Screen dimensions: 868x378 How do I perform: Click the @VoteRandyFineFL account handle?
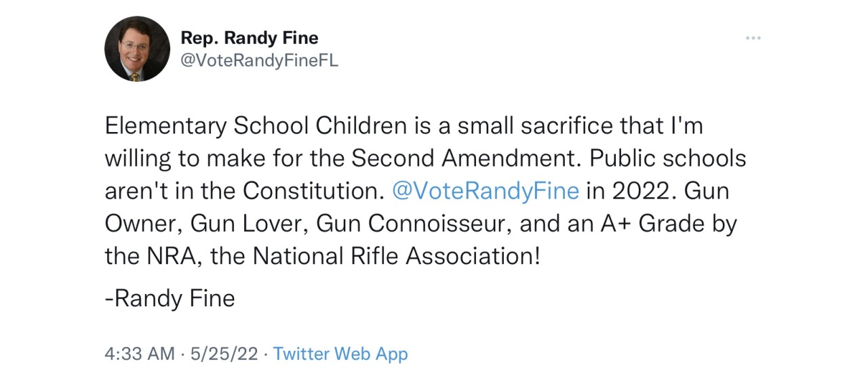(259, 60)
